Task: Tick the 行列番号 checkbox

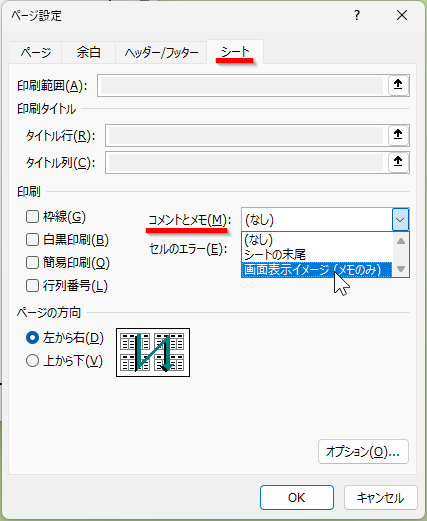Action: [32, 286]
